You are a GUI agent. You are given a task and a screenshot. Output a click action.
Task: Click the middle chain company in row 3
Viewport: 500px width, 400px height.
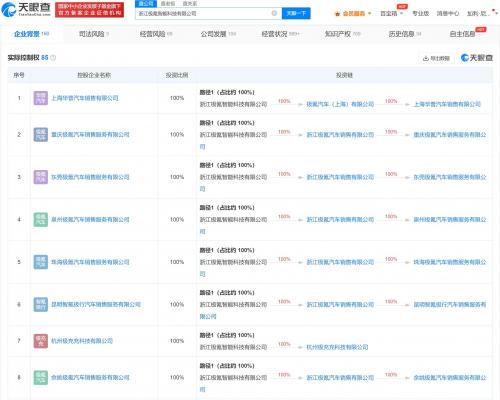340,177
